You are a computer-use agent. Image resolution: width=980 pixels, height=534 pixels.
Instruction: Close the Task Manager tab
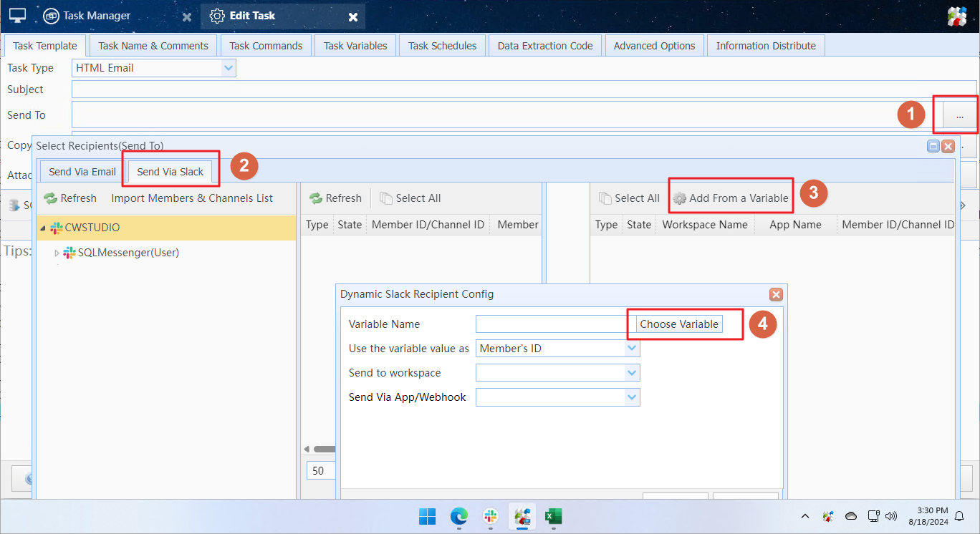click(186, 16)
